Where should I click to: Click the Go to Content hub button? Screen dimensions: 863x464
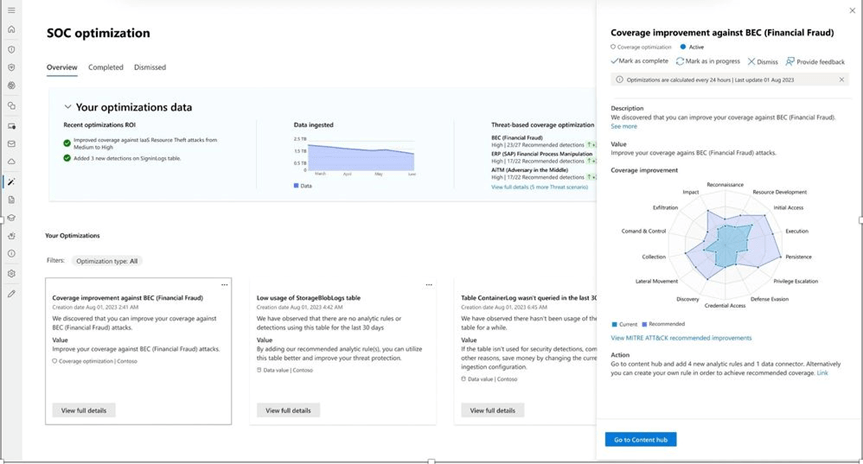[x=639, y=439]
